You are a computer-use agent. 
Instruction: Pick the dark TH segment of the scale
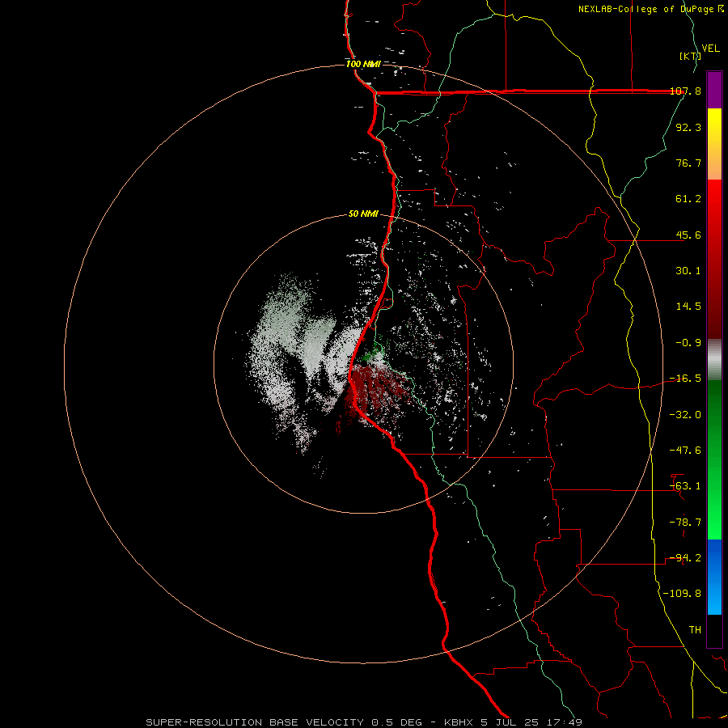(x=714, y=631)
